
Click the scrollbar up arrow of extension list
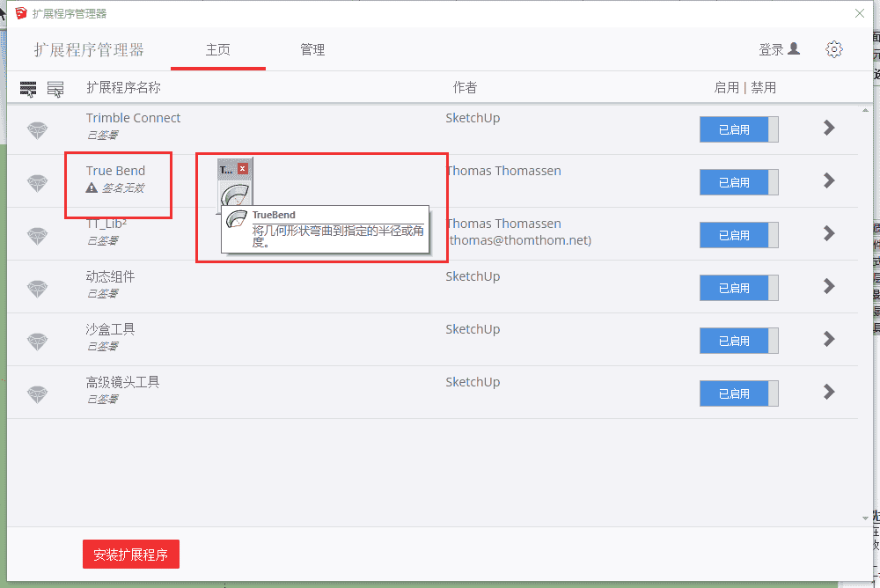tap(865, 110)
